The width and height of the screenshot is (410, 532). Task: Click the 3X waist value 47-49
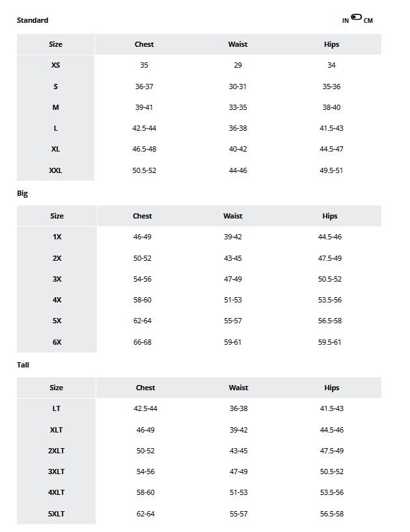[x=232, y=279]
